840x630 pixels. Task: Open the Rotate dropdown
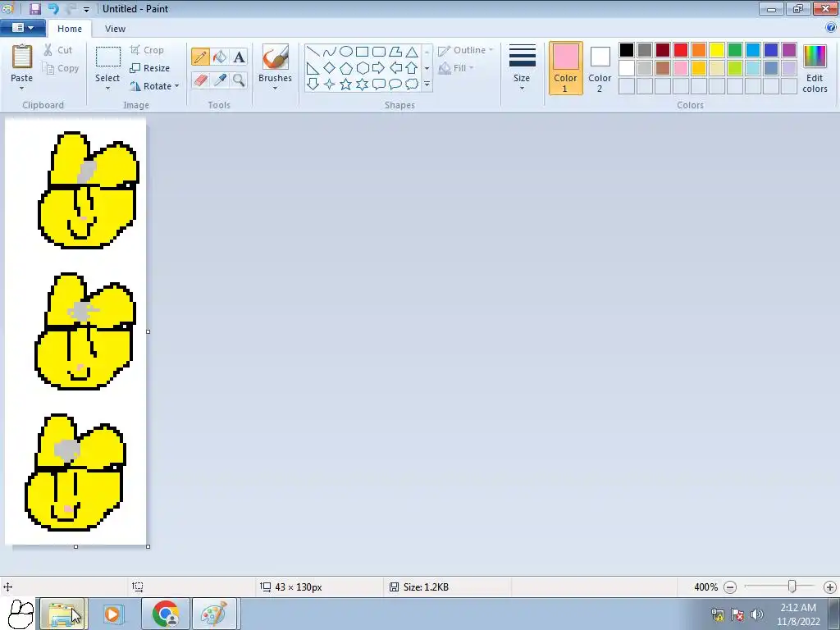tap(154, 86)
